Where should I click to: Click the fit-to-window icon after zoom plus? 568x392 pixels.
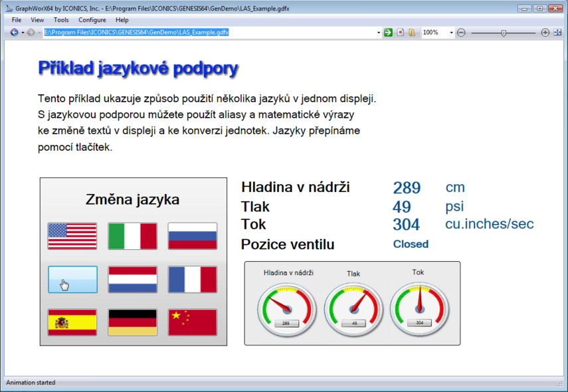click(x=557, y=33)
